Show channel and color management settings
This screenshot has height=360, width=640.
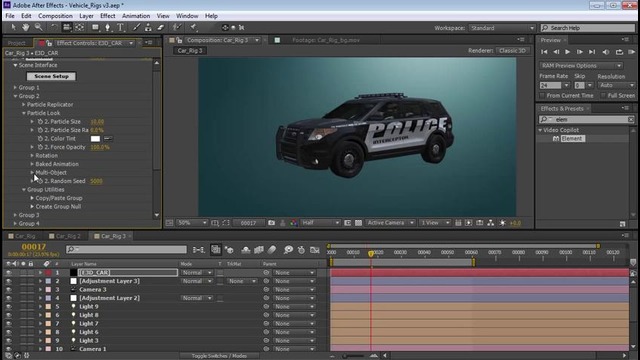pyautogui.click(x=293, y=223)
